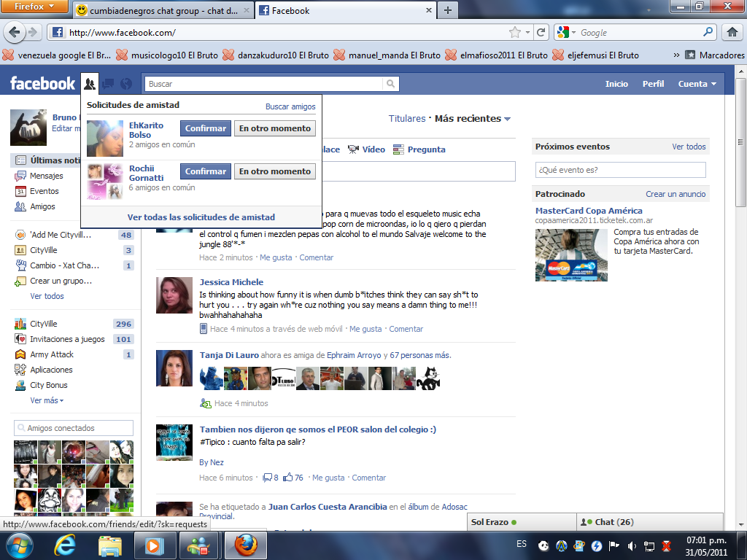Open the friend requests icon in Facebook header
747x560 pixels.
coord(90,84)
